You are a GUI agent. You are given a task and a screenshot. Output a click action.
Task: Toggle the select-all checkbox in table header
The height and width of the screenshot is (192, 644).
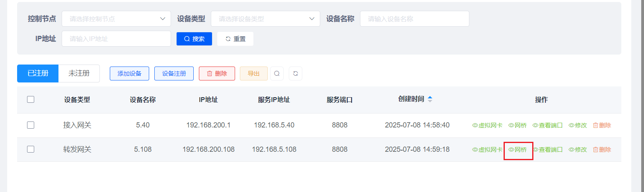[x=31, y=99]
